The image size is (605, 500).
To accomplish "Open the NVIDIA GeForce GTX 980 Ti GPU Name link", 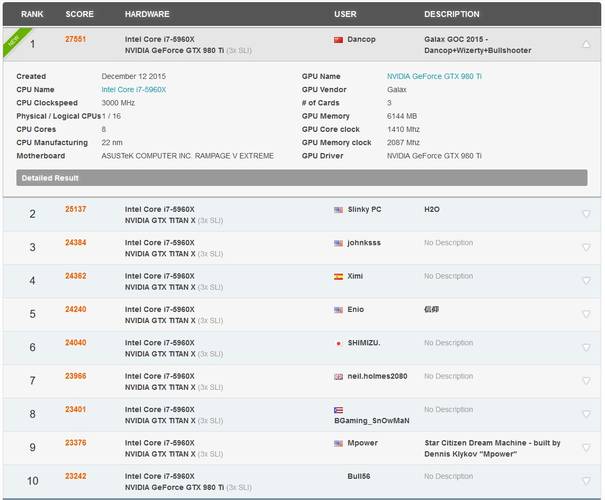I will pyautogui.click(x=434, y=76).
